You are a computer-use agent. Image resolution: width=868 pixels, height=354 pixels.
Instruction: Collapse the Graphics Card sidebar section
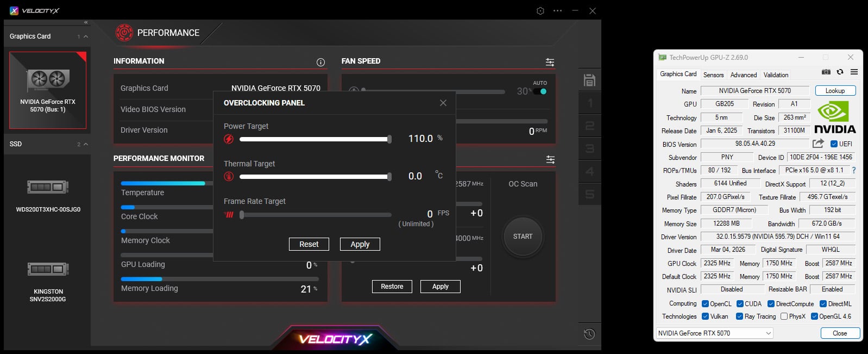(86, 36)
